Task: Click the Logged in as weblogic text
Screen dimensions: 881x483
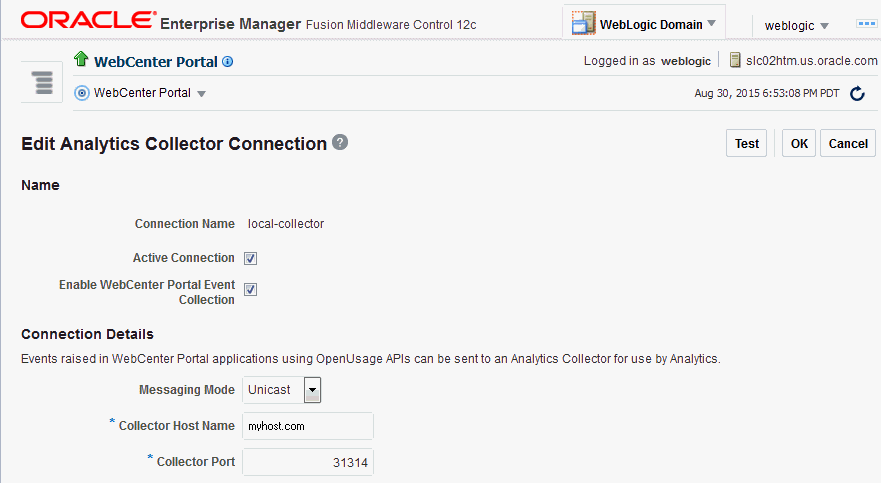Action: click(x=647, y=61)
